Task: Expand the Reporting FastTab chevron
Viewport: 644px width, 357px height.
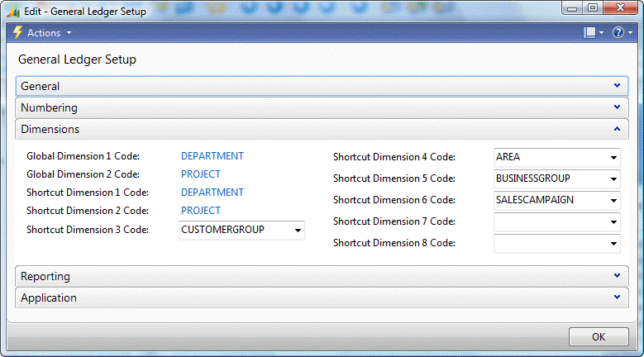Action: click(x=617, y=276)
